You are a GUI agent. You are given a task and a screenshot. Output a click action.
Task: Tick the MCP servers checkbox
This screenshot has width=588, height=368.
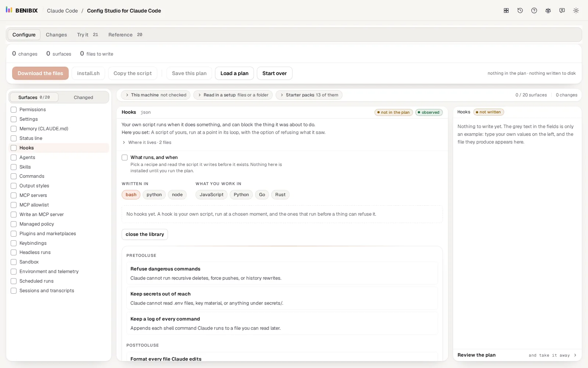click(x=14, y=195)
